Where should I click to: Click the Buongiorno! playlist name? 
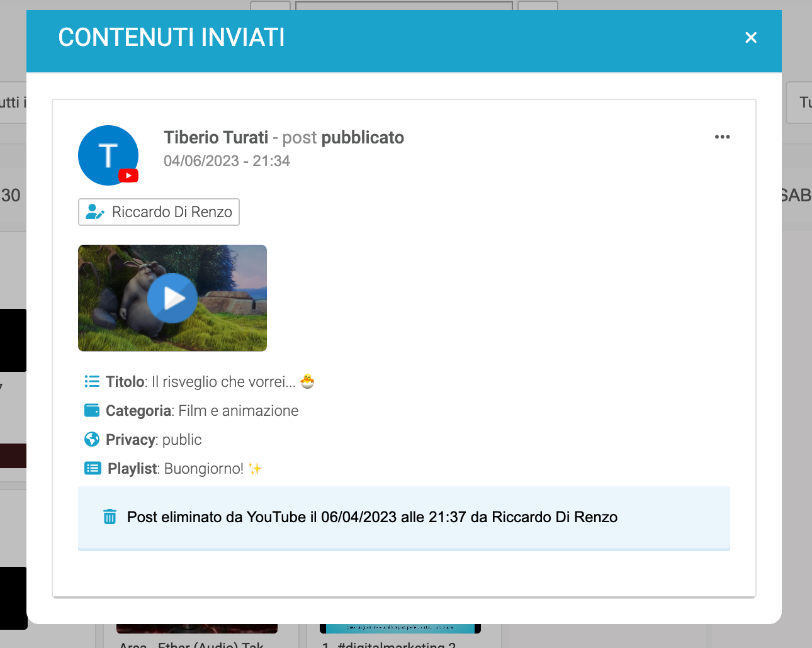point(203,469)
